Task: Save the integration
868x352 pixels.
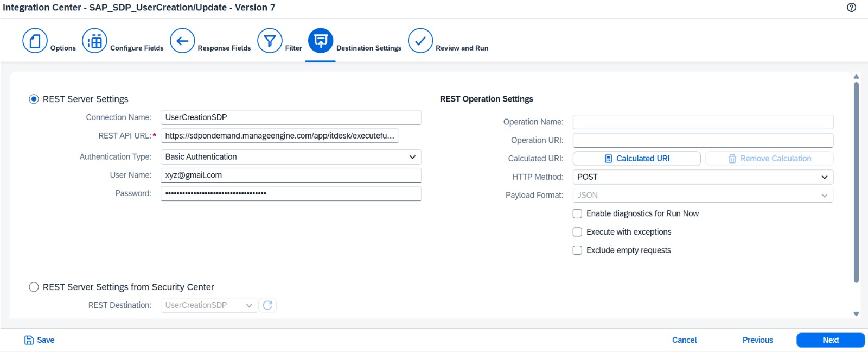Action: pos(40,340)
